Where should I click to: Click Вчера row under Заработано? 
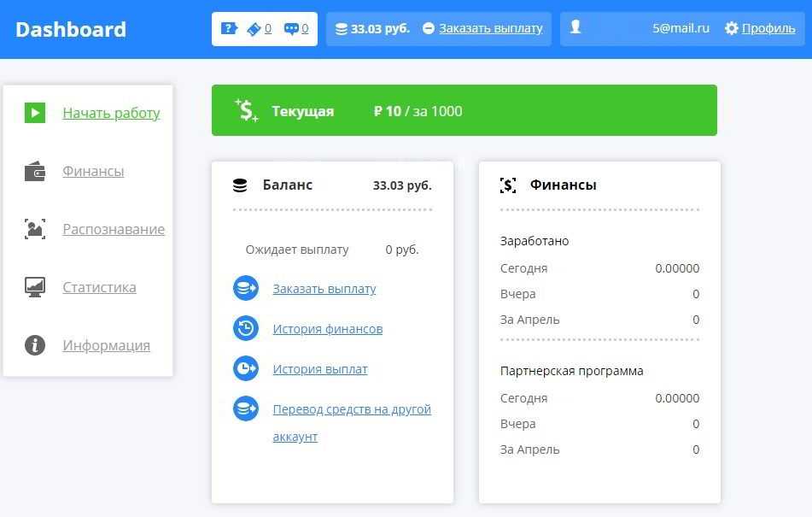[599, 294]
